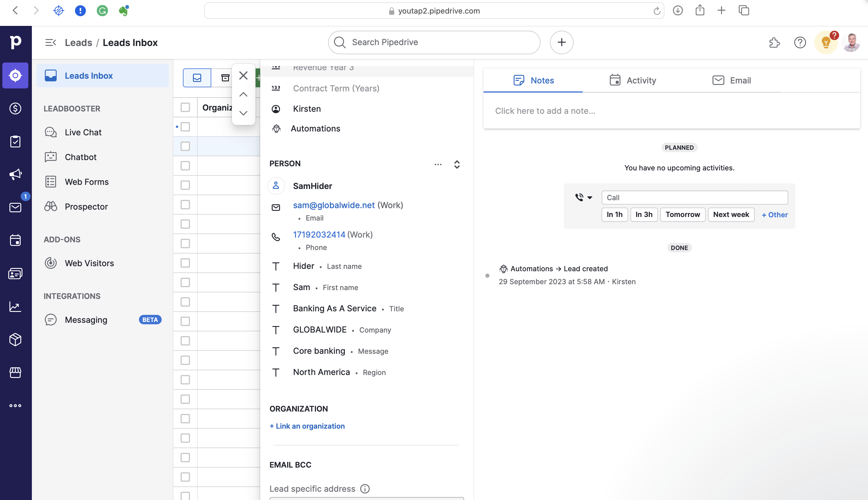Open Campaigns megaphone icon in sidebar
Image resolution: width=868 pixels, height=500 pixels.
point(15,175)
